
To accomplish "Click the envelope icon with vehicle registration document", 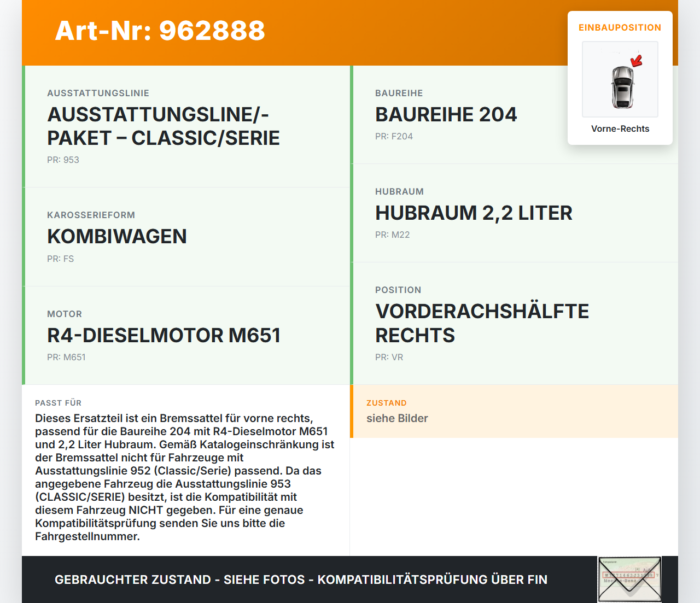I will click(x=629, y=579).
